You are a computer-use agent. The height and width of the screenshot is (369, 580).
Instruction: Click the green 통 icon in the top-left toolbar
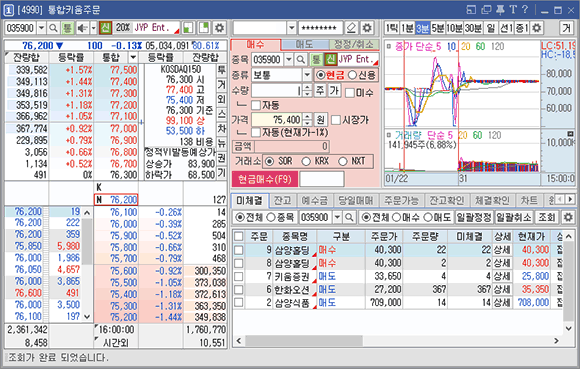pos(67,28)
